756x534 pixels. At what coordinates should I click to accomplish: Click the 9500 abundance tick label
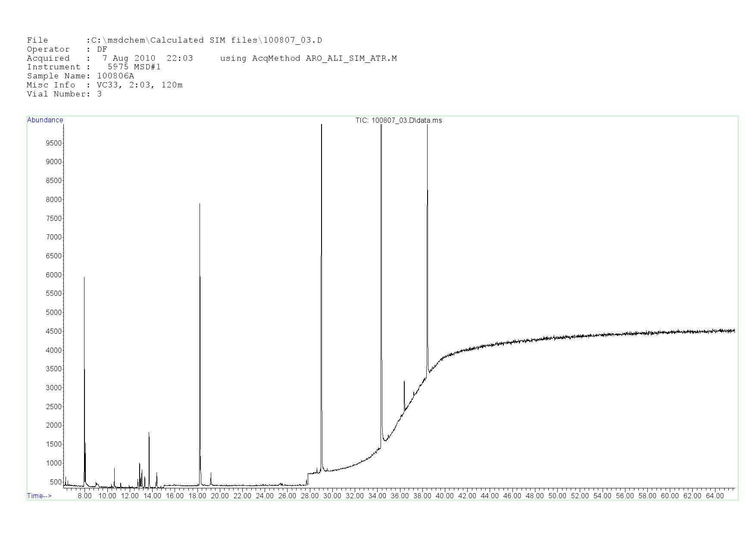pos(54,143)
